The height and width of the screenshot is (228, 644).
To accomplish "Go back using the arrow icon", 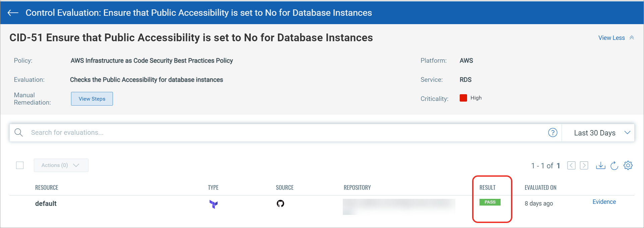I will pos(13,13).
